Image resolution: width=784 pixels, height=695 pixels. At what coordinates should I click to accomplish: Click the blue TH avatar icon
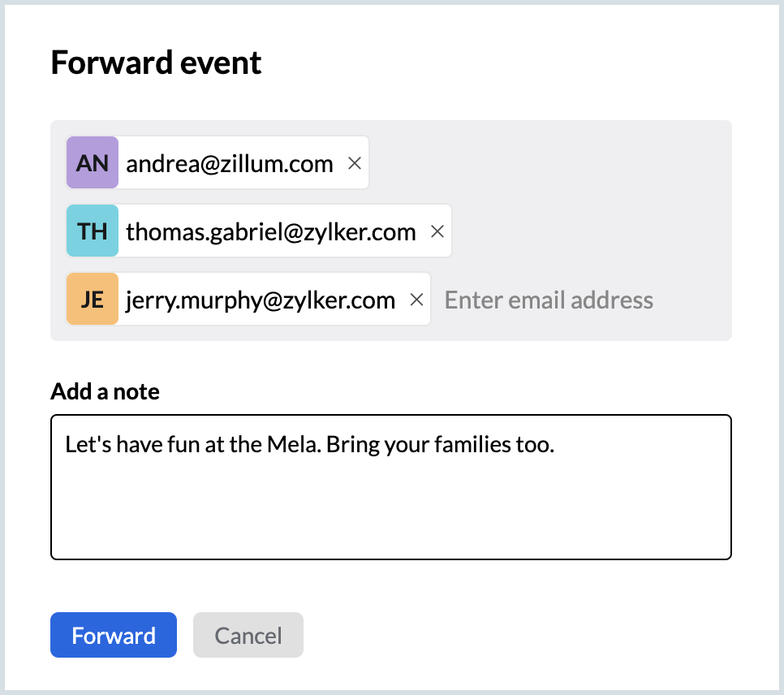click(93, 231)
